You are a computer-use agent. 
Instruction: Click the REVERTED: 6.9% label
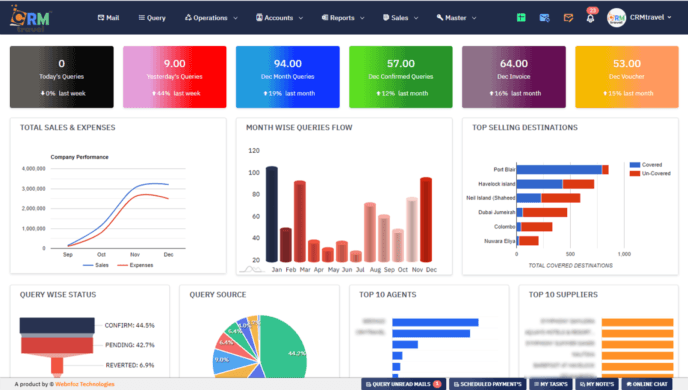[130, 365]
